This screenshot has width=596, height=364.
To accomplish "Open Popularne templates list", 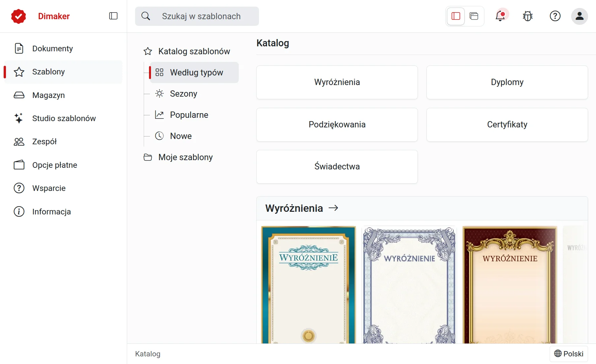I will [194, 115].
